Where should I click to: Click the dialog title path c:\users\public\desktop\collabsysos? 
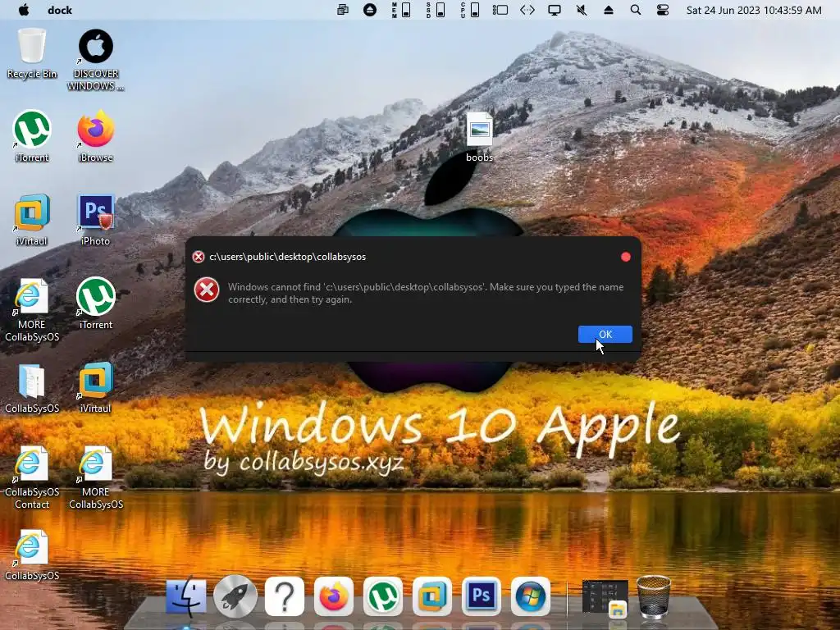(x=287, y=257)
